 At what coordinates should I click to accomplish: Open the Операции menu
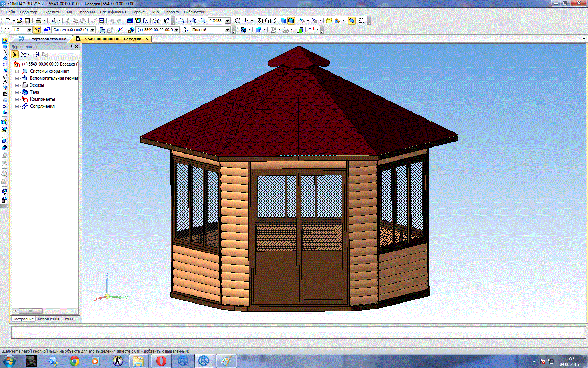pos(86,12)
